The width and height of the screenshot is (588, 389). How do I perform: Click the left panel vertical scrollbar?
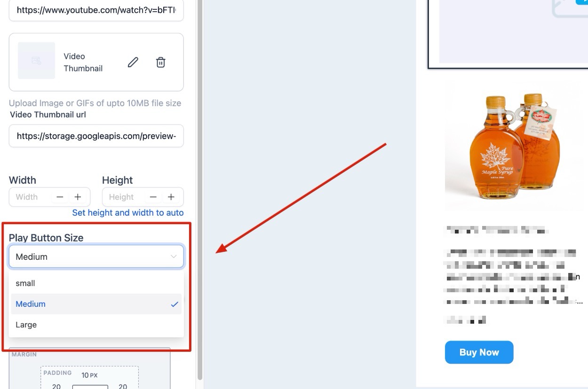[x=200, y=188]
